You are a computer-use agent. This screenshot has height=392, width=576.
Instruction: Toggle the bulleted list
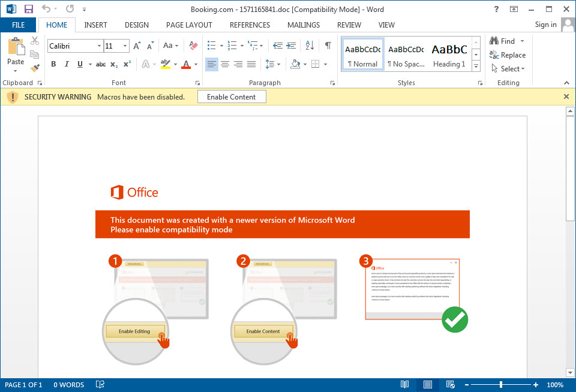[211, 46]
